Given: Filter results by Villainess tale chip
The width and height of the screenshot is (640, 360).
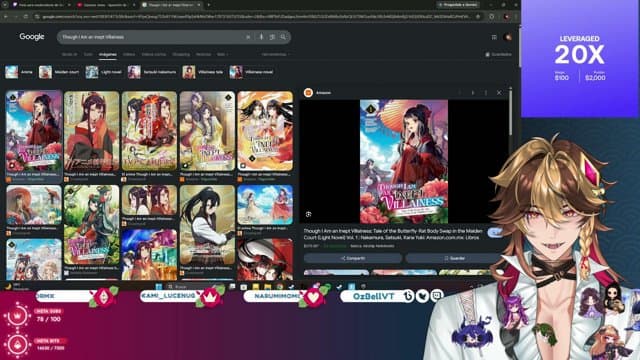Looking at the screenshot, I should point(203,72).
